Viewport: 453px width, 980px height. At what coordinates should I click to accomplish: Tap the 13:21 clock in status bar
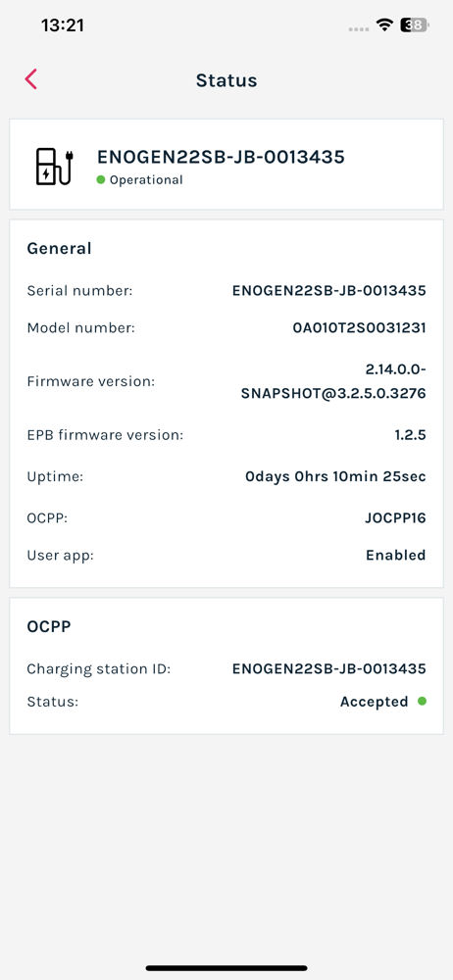pyautogui.click(x=63, y=25)
